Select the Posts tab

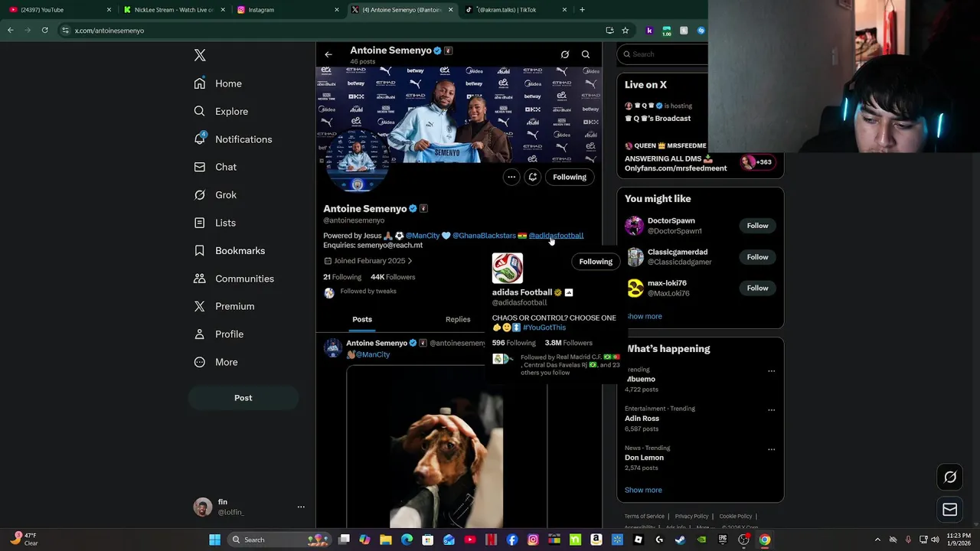[x=362, y=319]
